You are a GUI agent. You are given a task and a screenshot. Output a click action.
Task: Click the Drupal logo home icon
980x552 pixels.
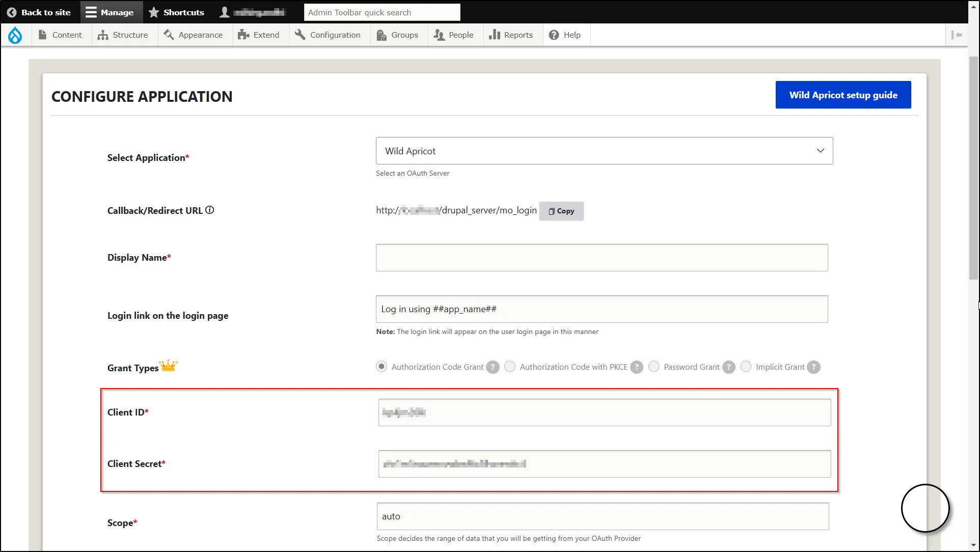[x=15, y=35]
